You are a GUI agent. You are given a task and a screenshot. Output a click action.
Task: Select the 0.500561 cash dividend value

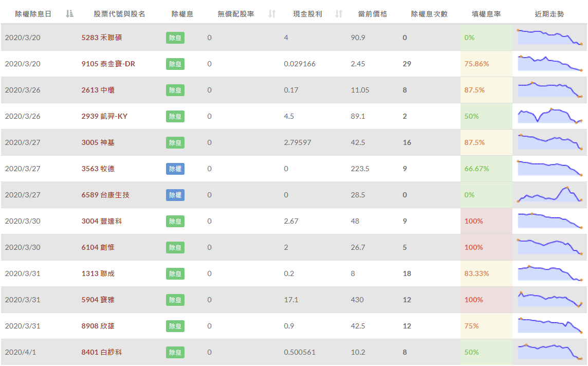(x=300, y=353)
